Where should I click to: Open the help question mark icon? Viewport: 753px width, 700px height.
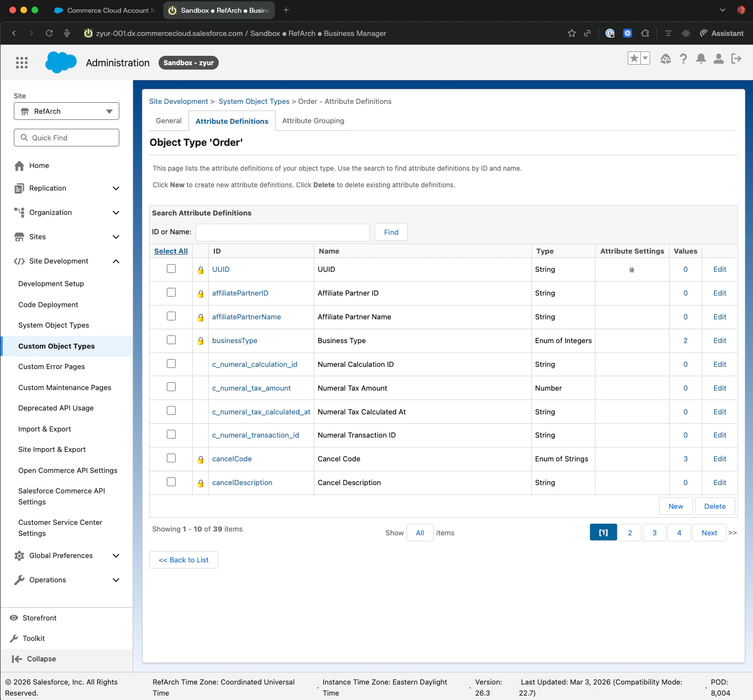tap(683, 59)
